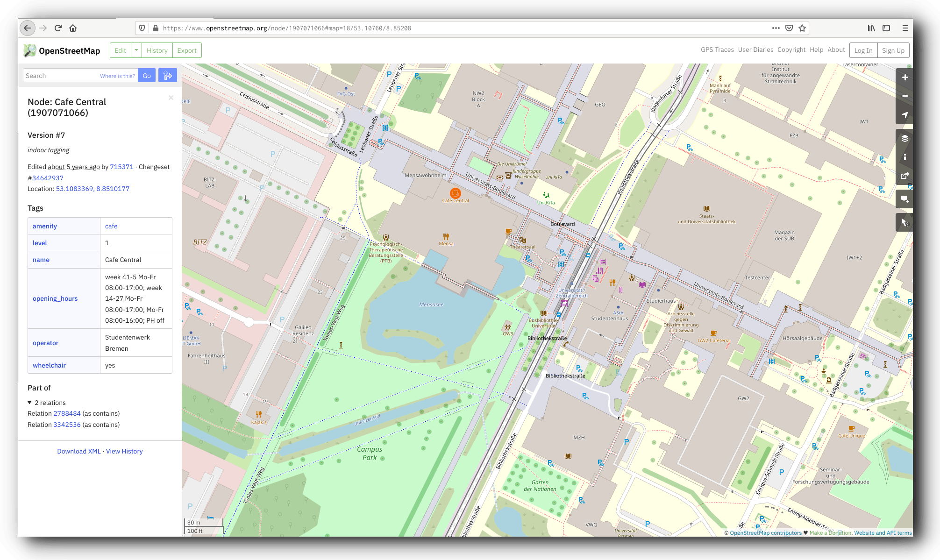Click the browser home icon
Image resolution: width=940 pixels, height=560 pixels.
(73, 28)
